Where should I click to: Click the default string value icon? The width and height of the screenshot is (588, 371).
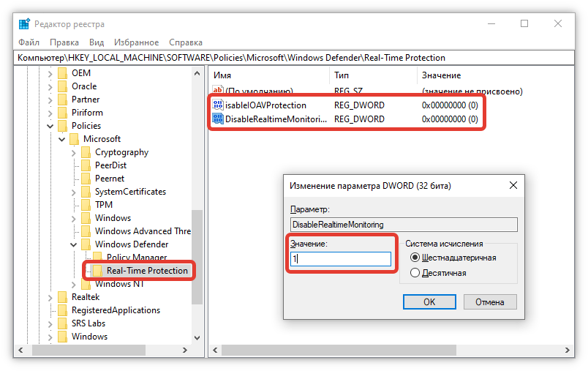point(217,91)
